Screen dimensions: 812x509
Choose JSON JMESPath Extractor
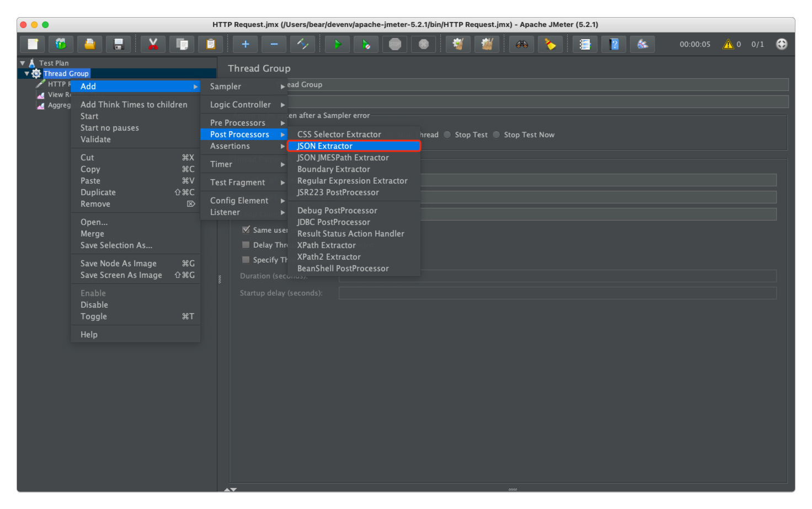click(x=354, y=158)
